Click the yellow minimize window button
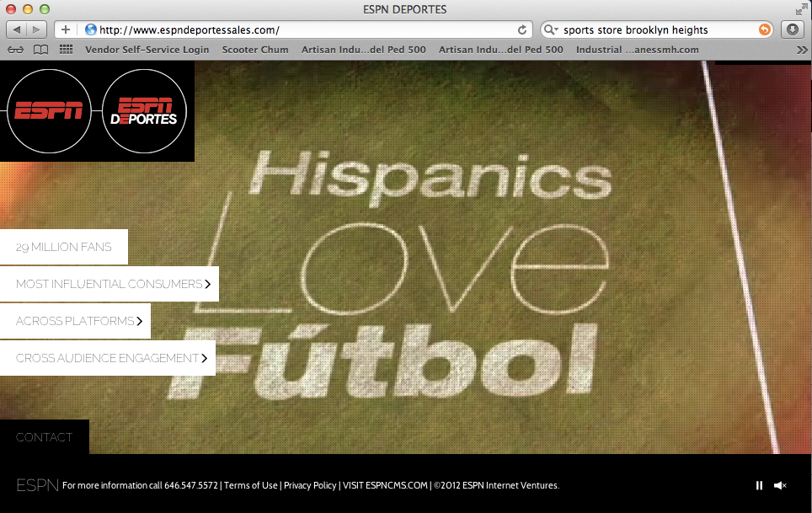 [28, 8]
